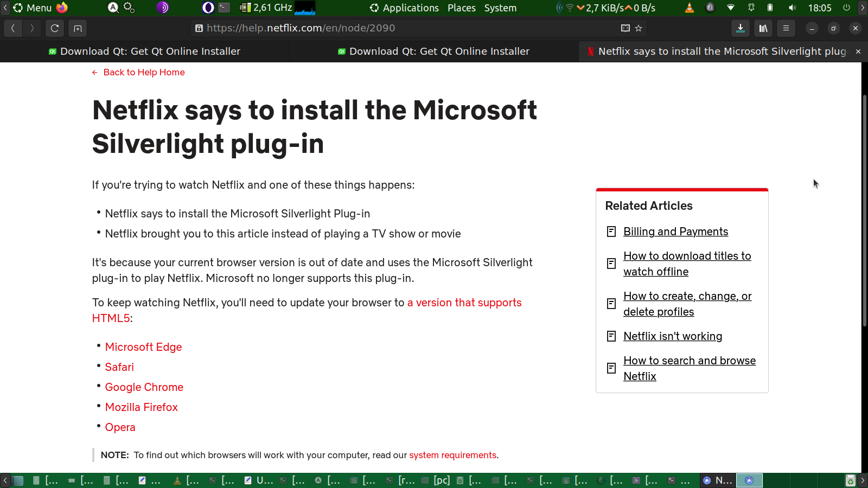The width and height of the screenshot is (868, 488).
Task: Open the system requirements link
Action: (x=452, y=455)
